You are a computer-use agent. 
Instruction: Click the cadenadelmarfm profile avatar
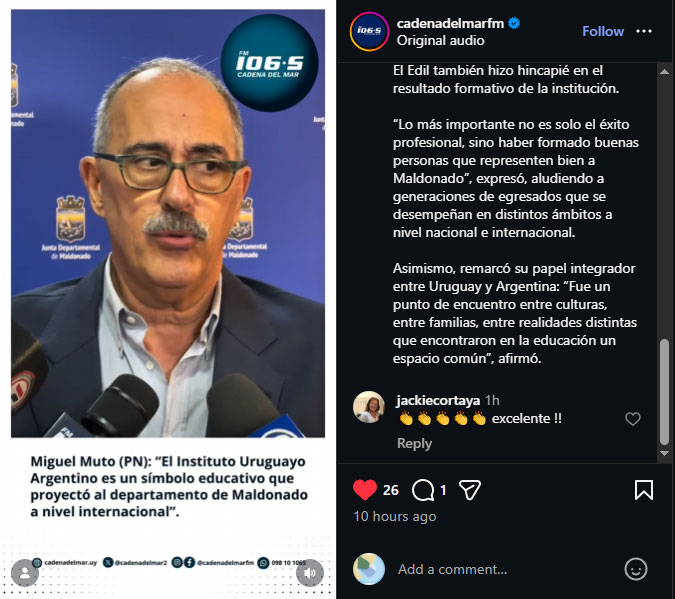(369, 31)
